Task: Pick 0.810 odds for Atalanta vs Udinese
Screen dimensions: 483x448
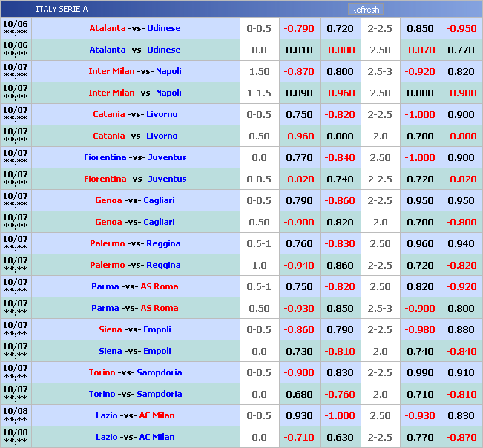Action: tap(299, 50)
